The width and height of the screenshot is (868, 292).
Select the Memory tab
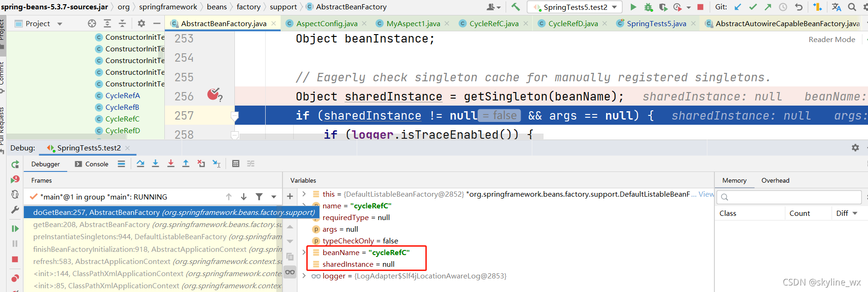pos(734,180)
